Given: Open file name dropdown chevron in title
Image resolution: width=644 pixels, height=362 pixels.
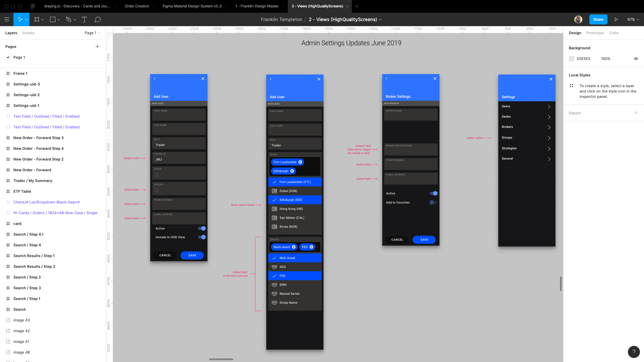Looking at the screenshot, I should [380, 20].
